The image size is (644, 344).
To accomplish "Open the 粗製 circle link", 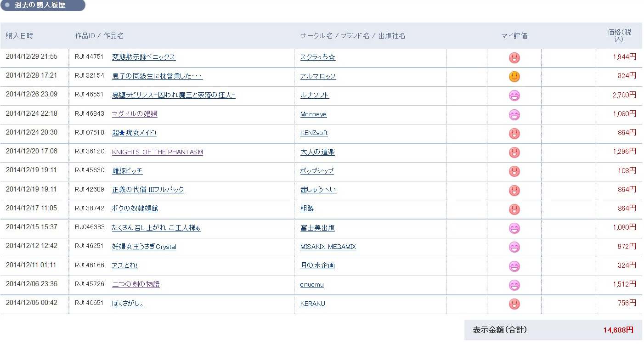I will (x=307, y=209).
